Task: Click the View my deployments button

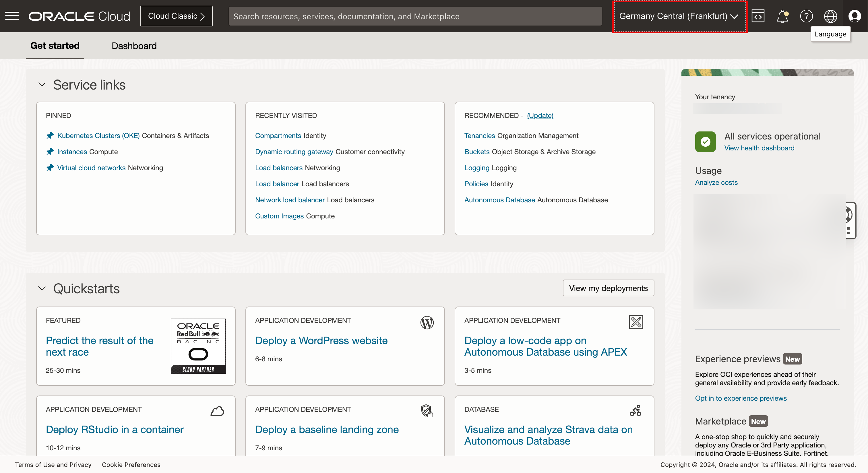Action: 608,288
